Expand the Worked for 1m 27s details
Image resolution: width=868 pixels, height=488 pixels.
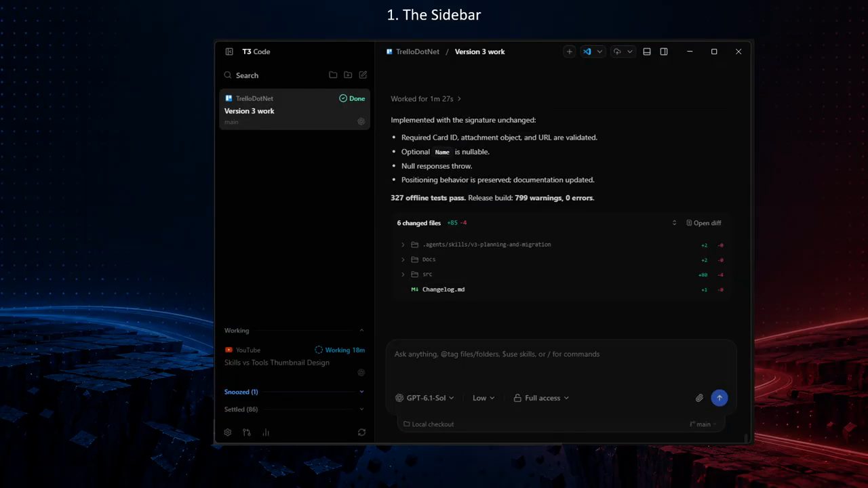point(426,99)
